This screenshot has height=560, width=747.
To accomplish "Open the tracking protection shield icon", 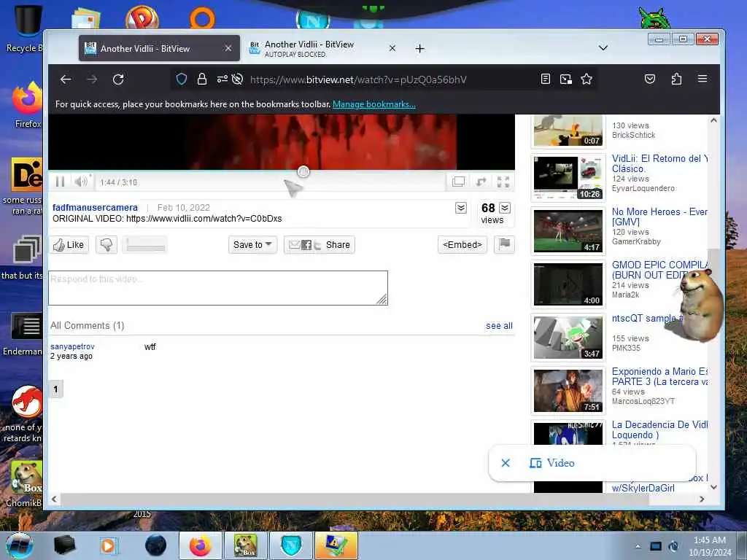I will pos(182,79).
